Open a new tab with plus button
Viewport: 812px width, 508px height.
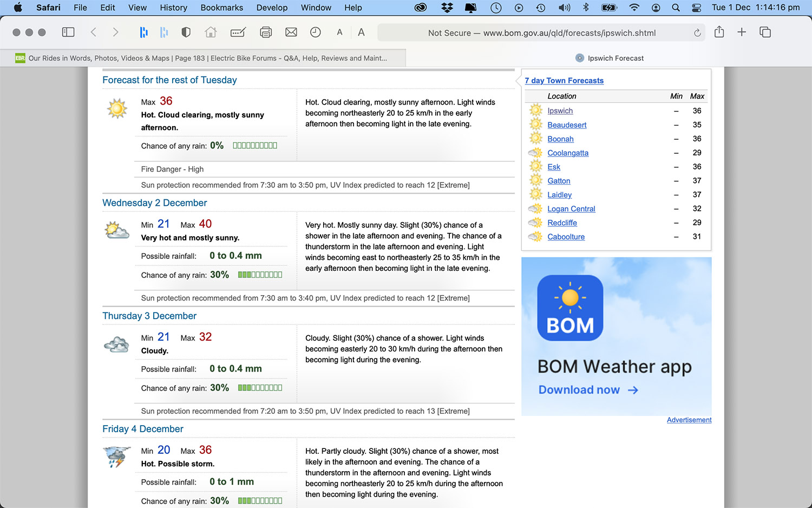tap(742, 32)
